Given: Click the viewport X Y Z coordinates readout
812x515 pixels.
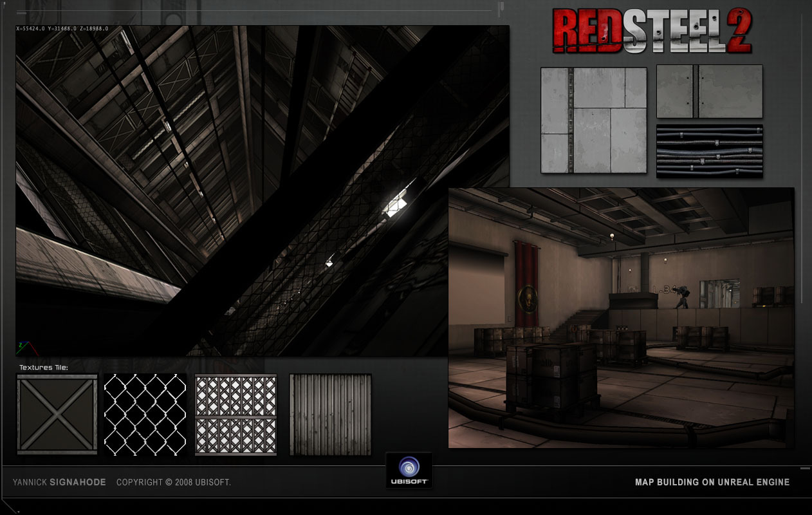Looking at the screenshot, I should pos(62,29).
